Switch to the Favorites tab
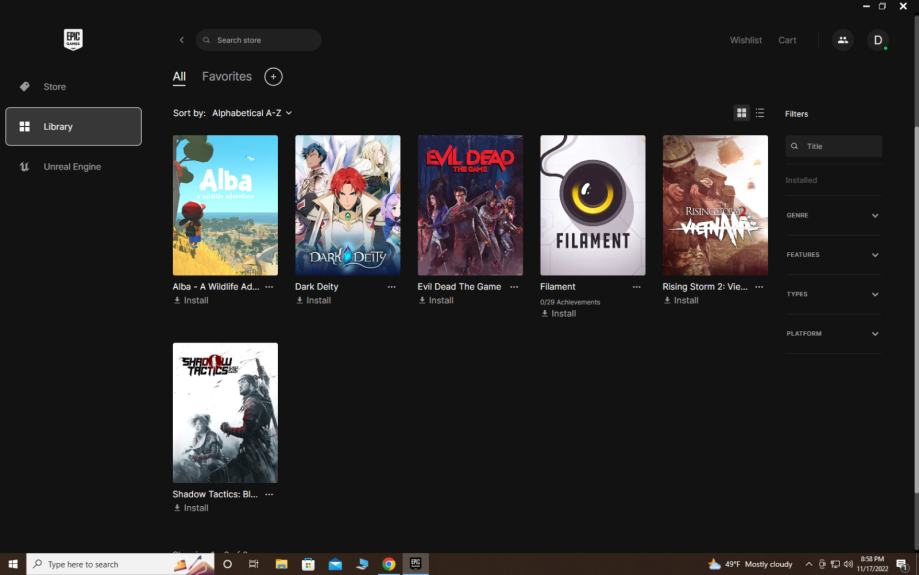919x575 pixels. click(x=227, y=77)
